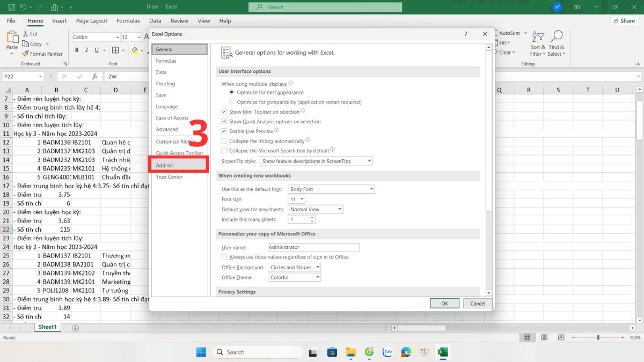The width and height of the screenshot is (644, 362).
Task: Select Optimize for compatibility option
Action: tap(232, 102)
